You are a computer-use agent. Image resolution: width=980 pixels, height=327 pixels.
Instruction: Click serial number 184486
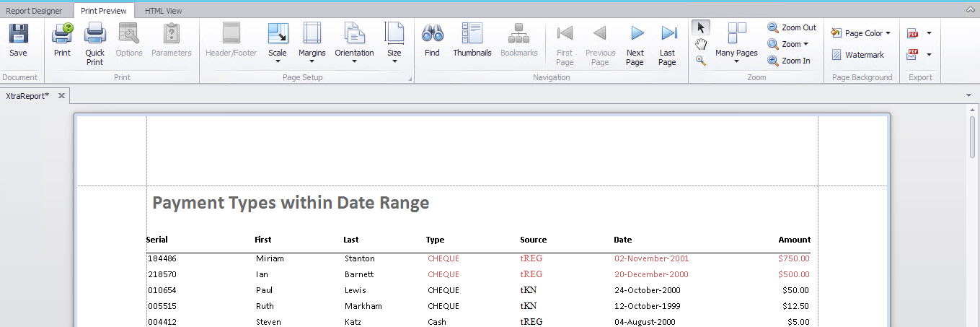pyautogui.click(x=162, y=258)
